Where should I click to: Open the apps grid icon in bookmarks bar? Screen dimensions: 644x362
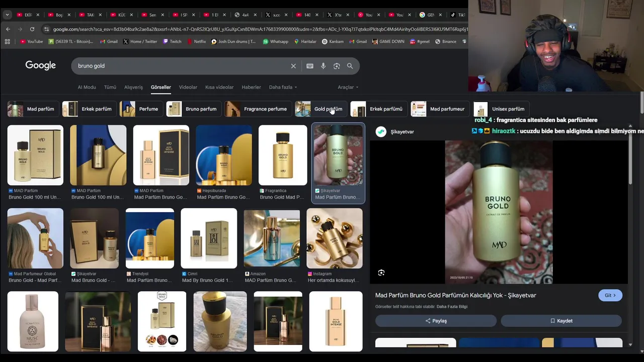[7, 42]
